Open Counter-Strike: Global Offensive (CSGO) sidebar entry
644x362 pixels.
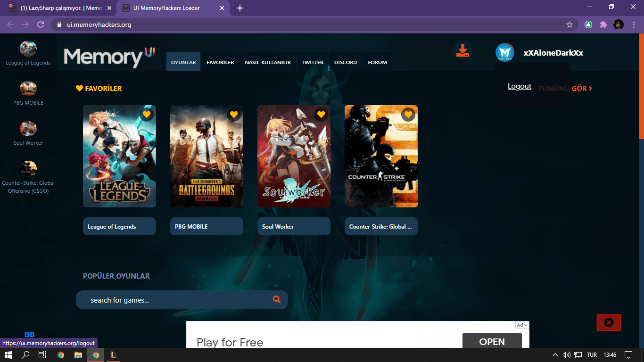pos(28,177)
